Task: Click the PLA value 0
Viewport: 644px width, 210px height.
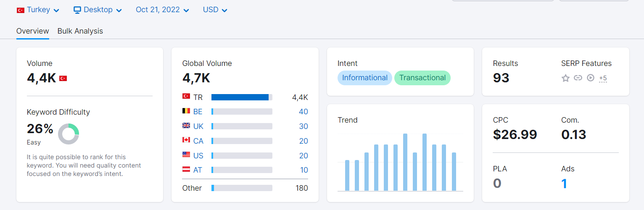Action: 497,184
